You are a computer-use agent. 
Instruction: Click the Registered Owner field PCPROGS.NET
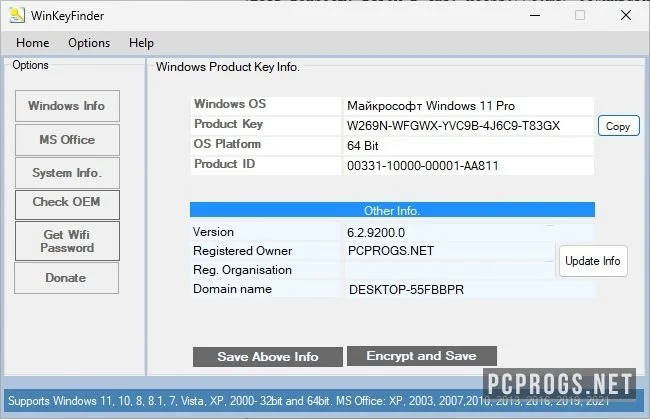(449, 251)
